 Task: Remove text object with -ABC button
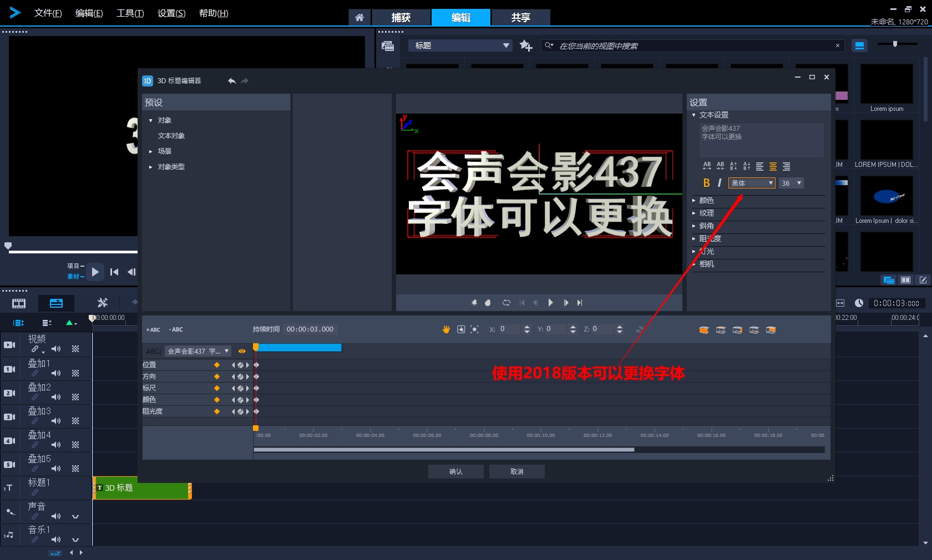[x=176, y=329]
